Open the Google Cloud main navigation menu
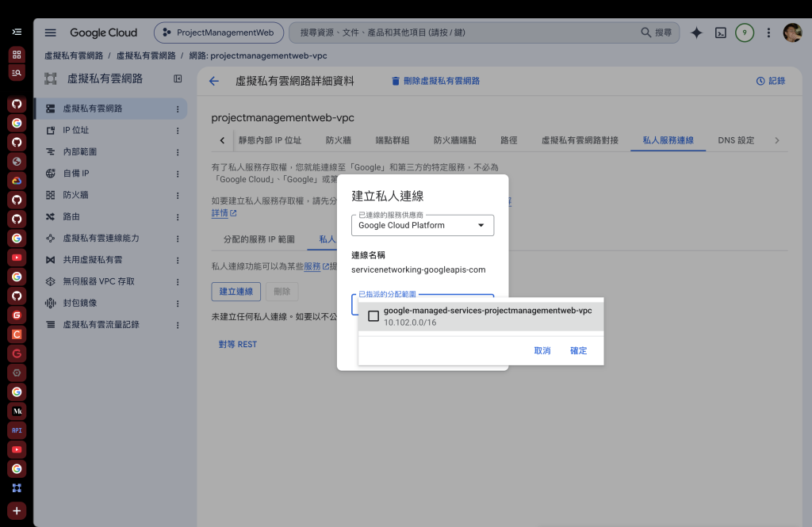This screenshot has height=527, width=812. pyautogui.click(x=50, y=32)
